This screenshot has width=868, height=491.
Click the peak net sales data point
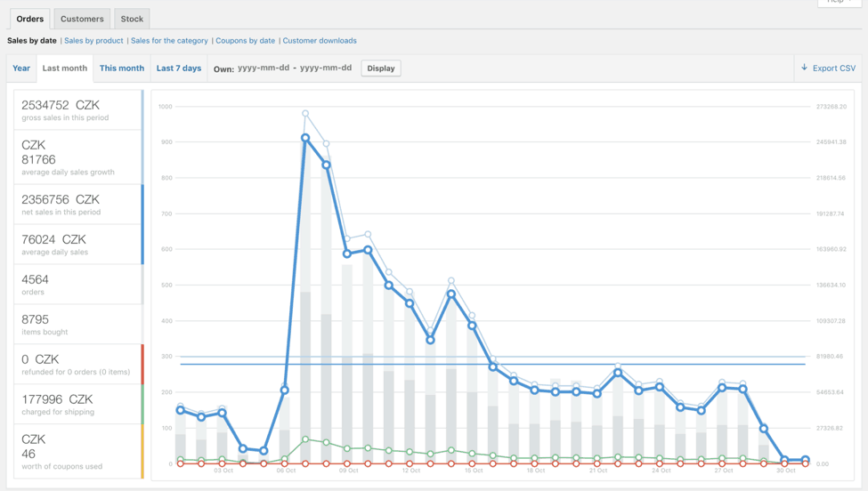(x=305, y=138)
